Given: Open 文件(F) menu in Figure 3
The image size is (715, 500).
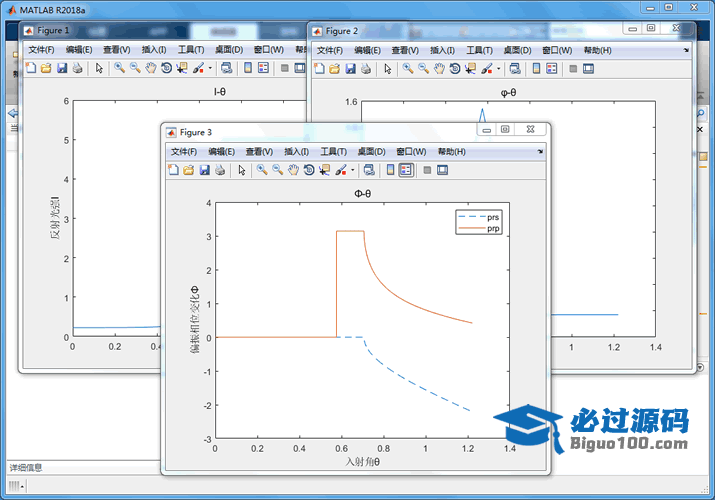Looking at the screenshot, I should coord(184,151).
